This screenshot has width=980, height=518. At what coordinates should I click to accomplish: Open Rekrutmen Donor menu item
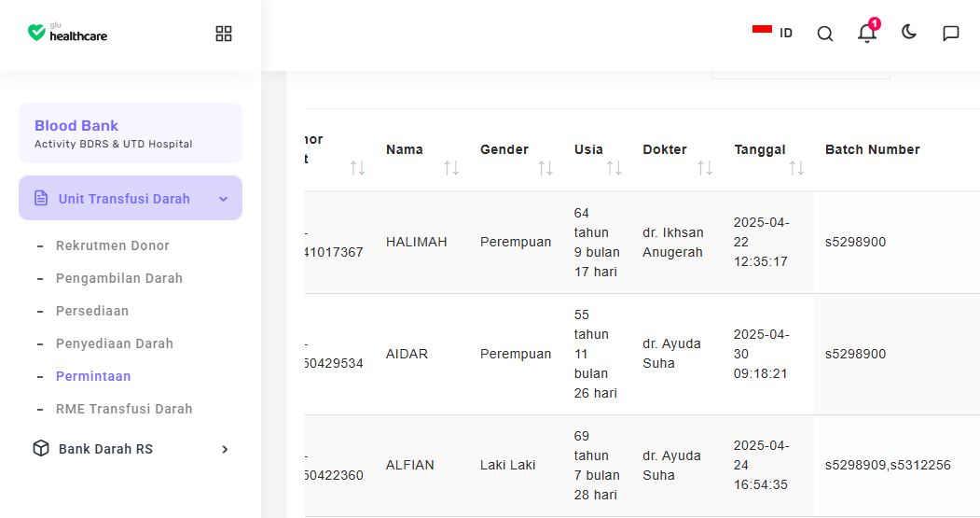tap(113, 245)
